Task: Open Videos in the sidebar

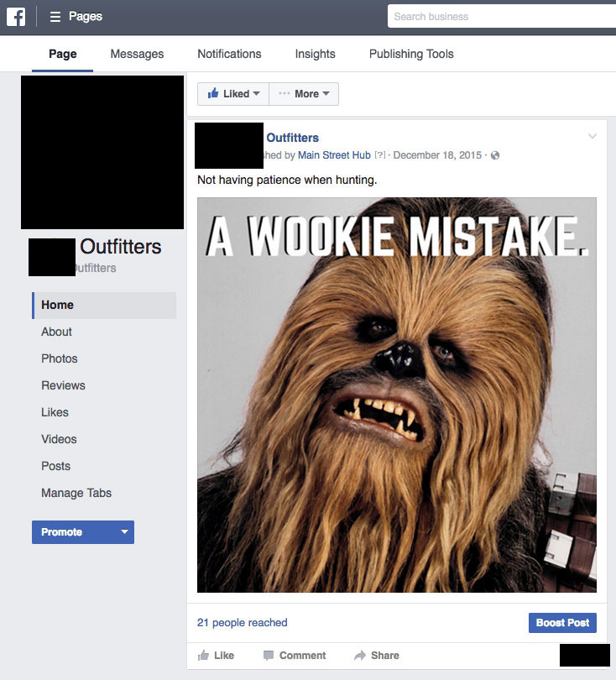Action: coord(59,439)
